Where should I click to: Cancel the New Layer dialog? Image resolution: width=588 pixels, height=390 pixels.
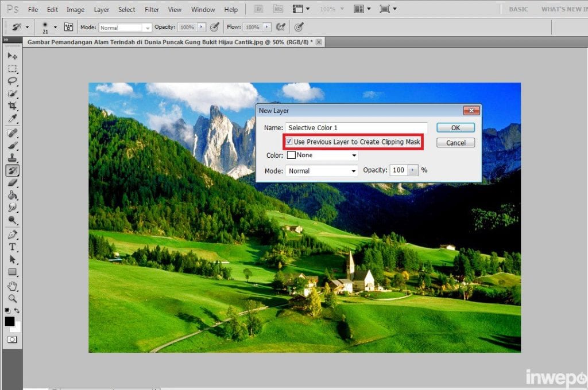pyautogui.click(x=455, y=143)
